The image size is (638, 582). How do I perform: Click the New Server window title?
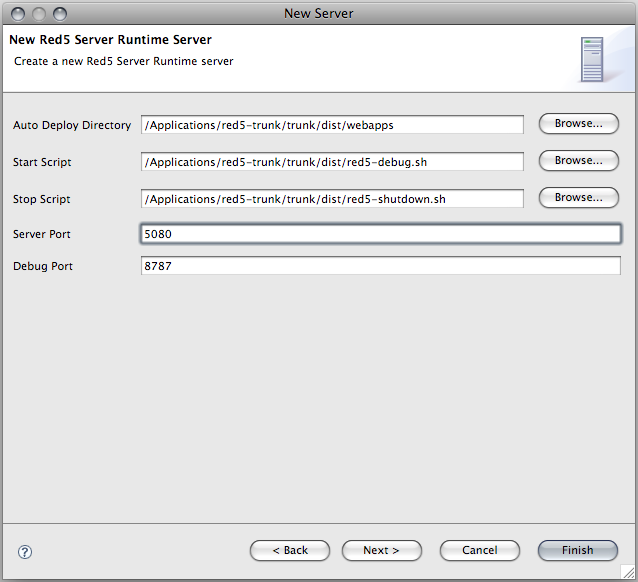319,13
